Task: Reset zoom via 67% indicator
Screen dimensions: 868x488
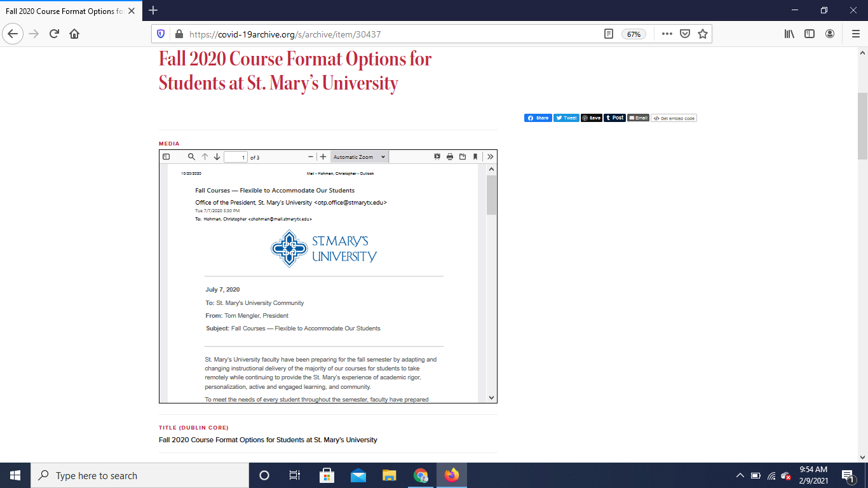Action: pyautogui.click(x=634, y=34)
